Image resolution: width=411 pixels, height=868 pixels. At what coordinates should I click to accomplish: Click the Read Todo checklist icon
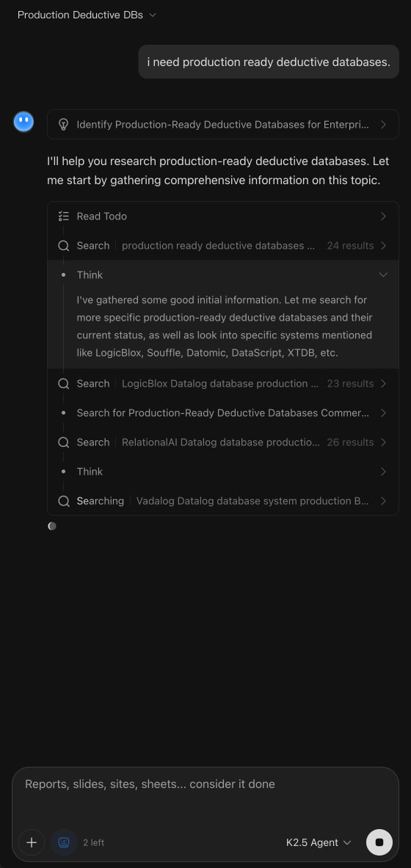64,216
